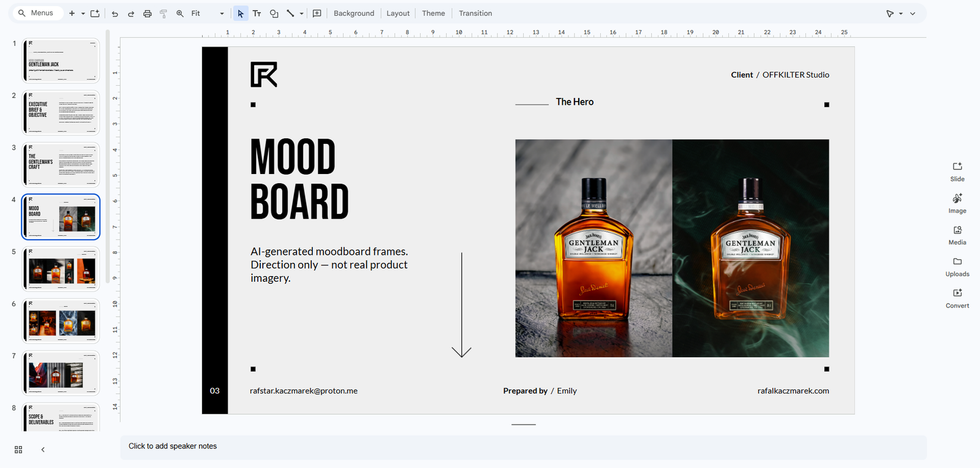Open the Media side panel button
Viewport: 980px width, 468px height.
[x=957, y=235]
